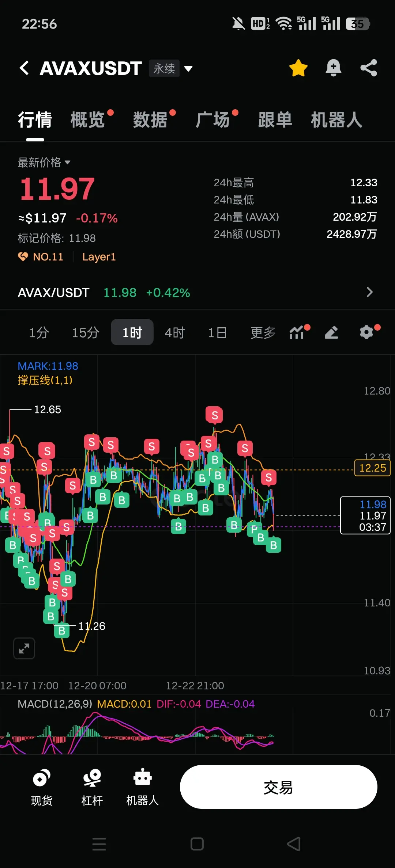Tap the share icon
395x868 pixels.
[369, 68]
